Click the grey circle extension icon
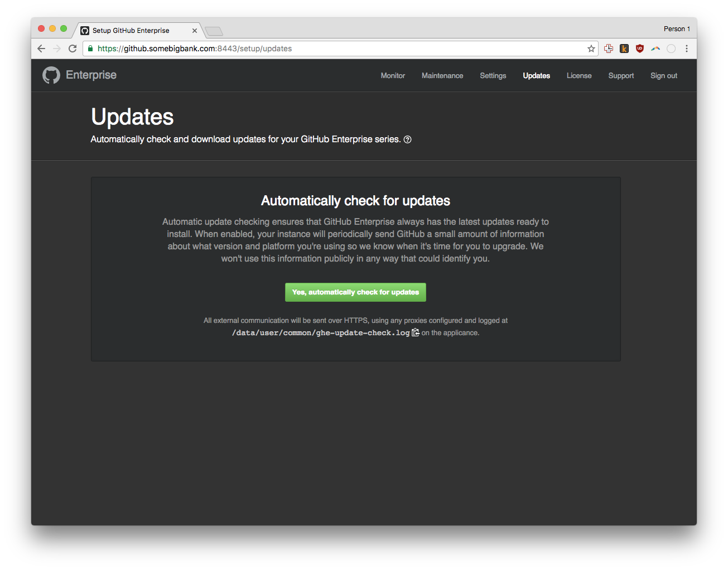The image size is (728, 570). 671,49
